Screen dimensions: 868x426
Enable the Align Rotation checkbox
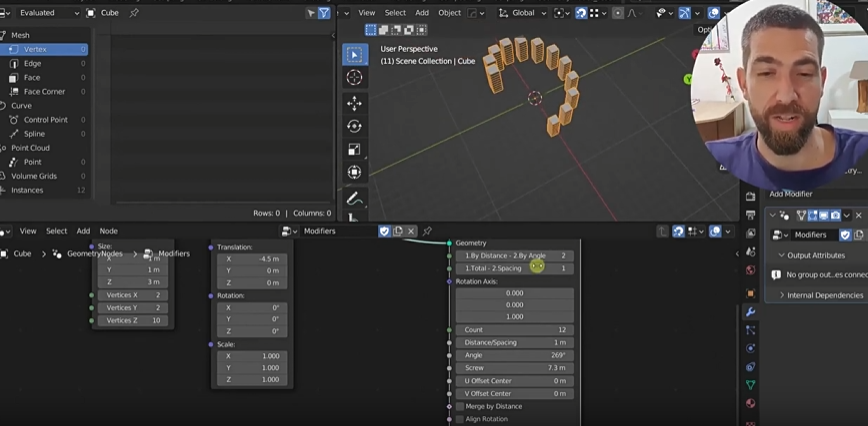coord(460,419)
